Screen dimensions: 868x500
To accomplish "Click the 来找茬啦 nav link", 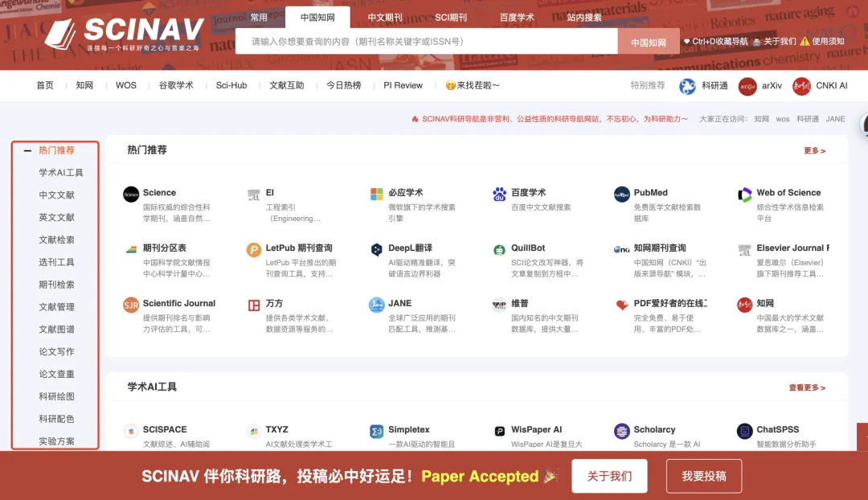I will pyautogui.click(x=473, y=85).
